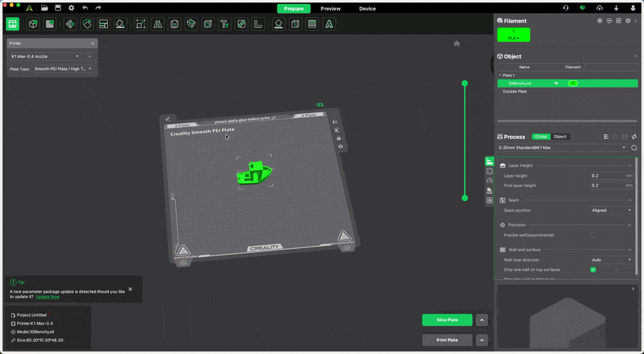Switch to the Preview tab
The image size is (644, 354).
[331, 9]
